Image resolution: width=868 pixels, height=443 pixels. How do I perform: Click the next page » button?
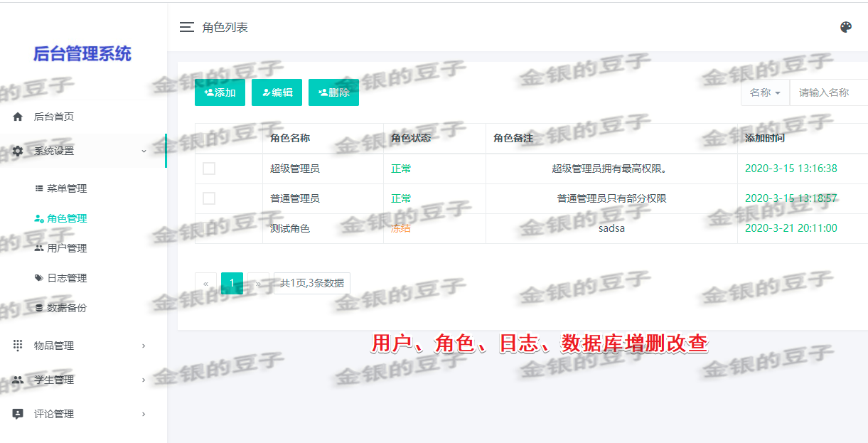click(258, 283)
